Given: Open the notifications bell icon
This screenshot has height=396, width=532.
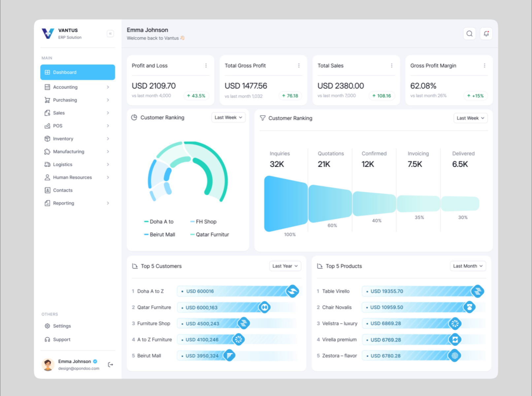Looking at the screenshot, I should pyautogui.click(x=486, y=34).
